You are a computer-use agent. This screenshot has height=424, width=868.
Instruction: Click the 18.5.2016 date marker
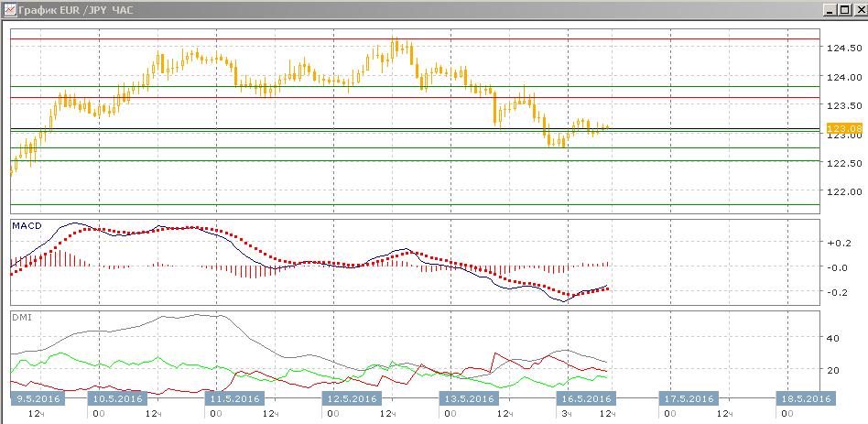[806, 398]
